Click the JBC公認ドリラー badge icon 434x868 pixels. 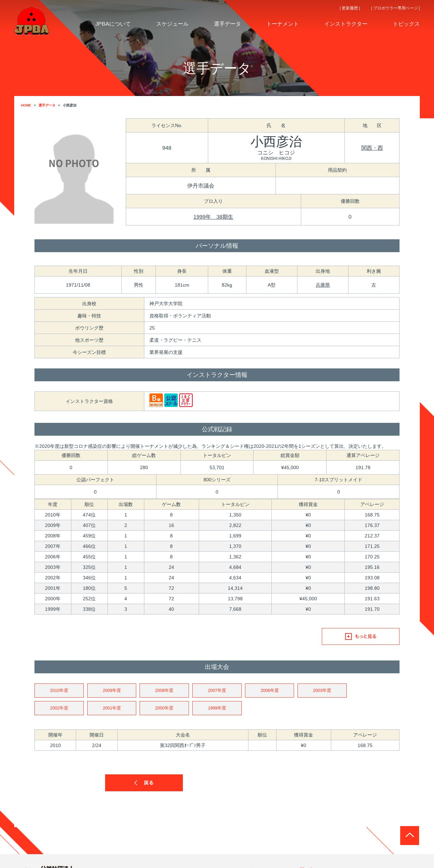click(x=186, y=400)
